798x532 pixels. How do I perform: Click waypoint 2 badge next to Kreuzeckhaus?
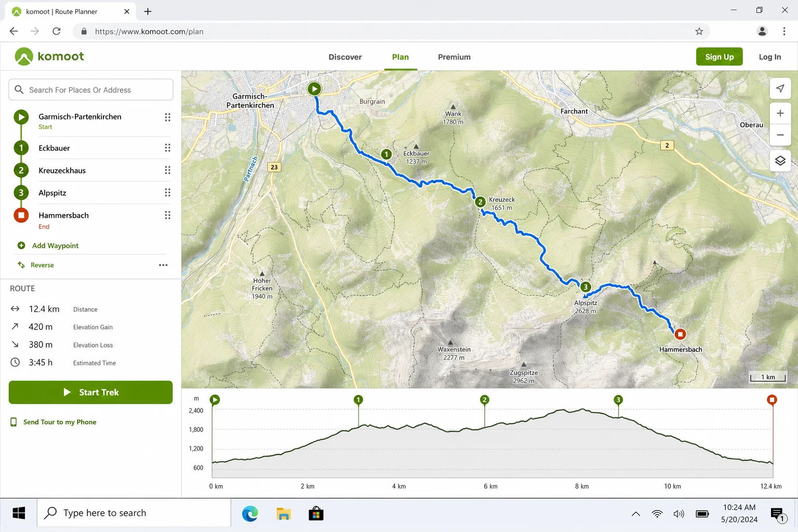click(x=21, y=170)
